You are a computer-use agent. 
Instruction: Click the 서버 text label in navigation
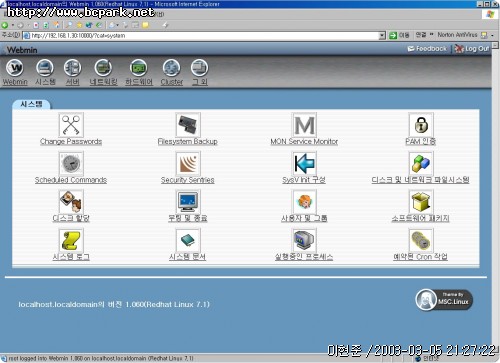73,82
